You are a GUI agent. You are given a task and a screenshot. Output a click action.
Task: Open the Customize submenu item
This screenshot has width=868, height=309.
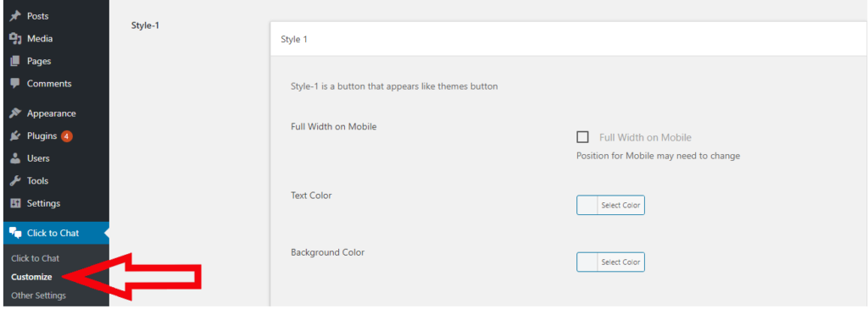point(31,277)
